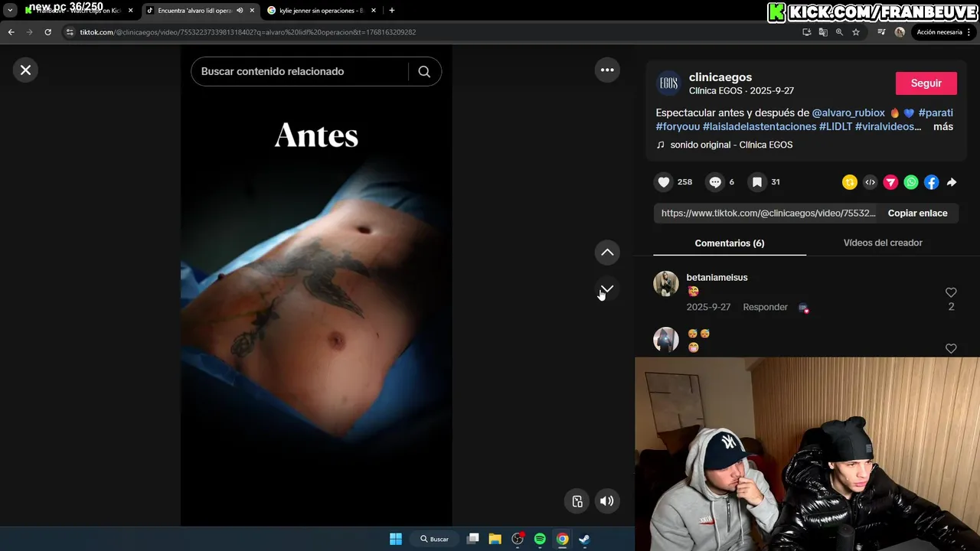
Task: Go to previous video with up chevron
Action: tap(607, 252)
